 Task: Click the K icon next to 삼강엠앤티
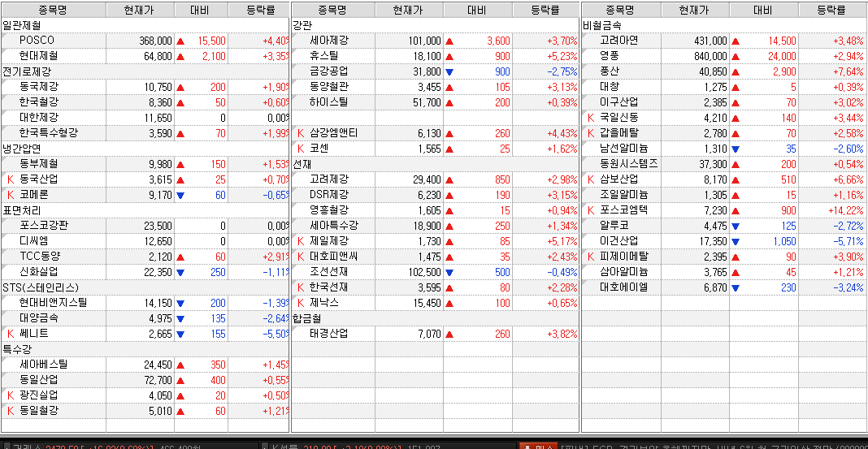(301, 132)
